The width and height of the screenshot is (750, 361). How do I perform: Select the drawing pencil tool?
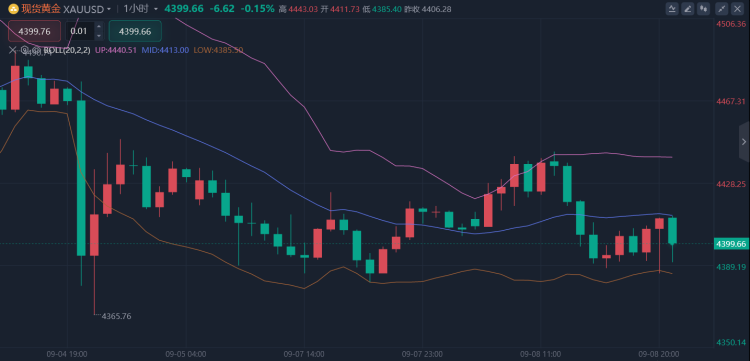(x=688, y=9)
